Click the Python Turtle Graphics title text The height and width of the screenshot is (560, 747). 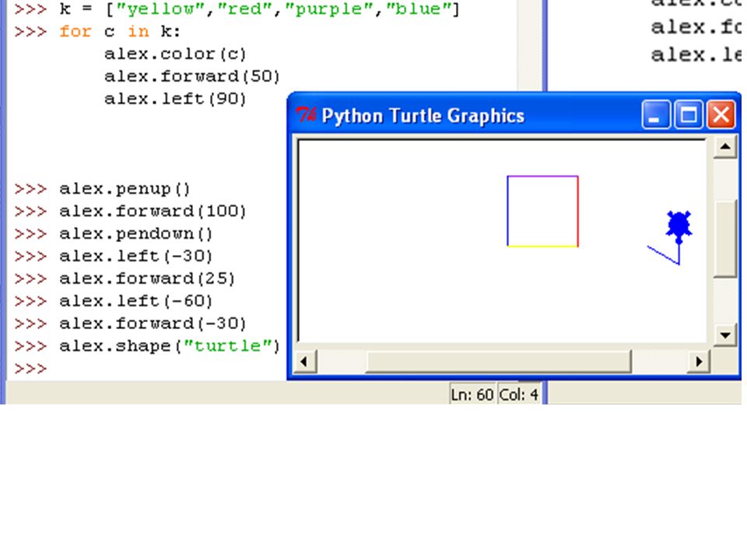click(423, 116)
